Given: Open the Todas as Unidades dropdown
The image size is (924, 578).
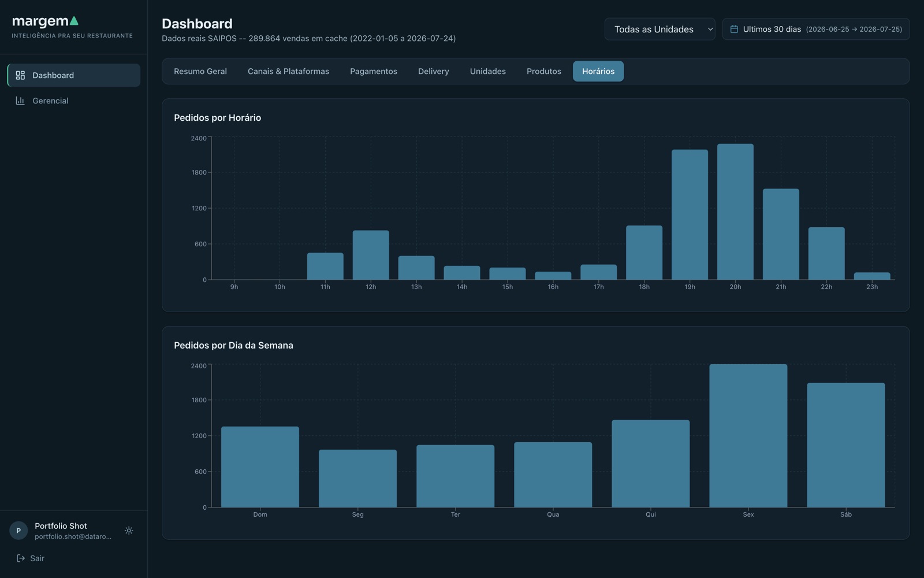Looking at the screenshot, I should 660,29.
